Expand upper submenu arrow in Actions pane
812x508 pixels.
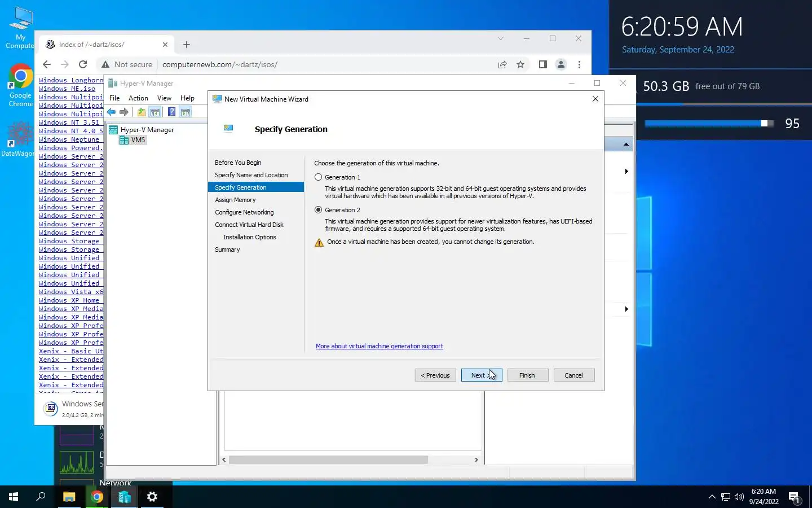(626, 171)
